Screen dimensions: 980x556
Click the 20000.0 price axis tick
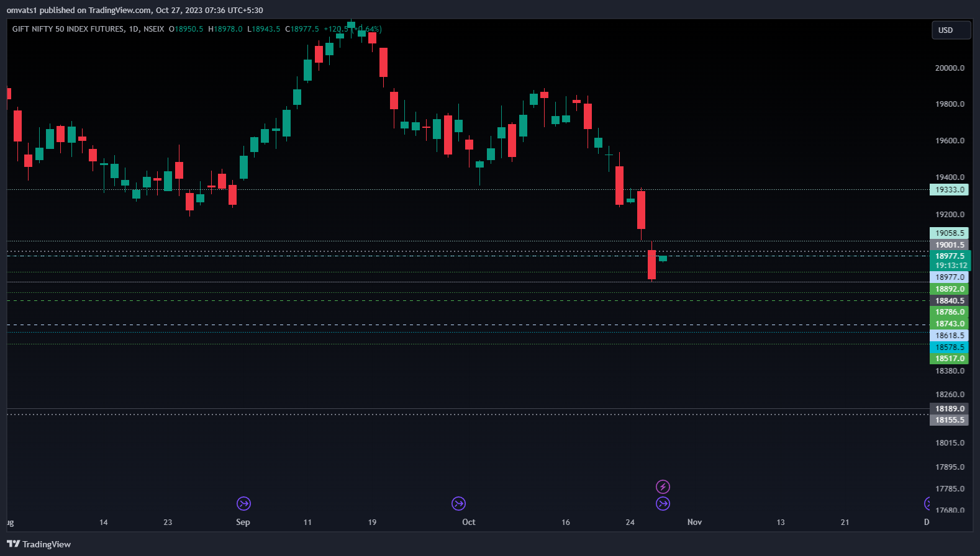[950, 68]
